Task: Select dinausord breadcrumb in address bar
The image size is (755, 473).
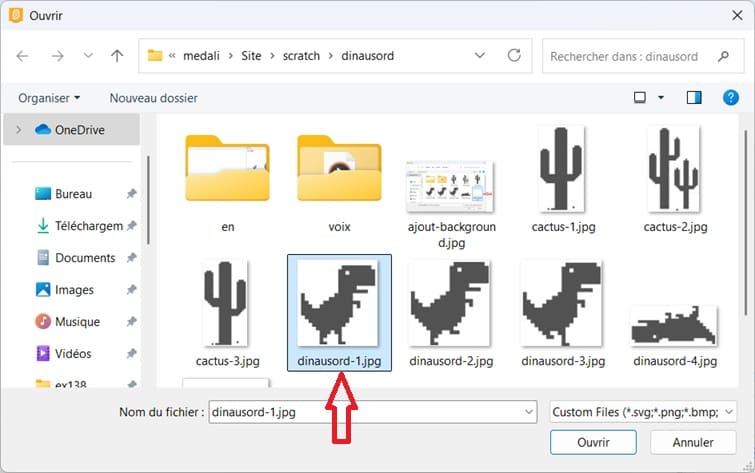Action: [x=367, y=56]
